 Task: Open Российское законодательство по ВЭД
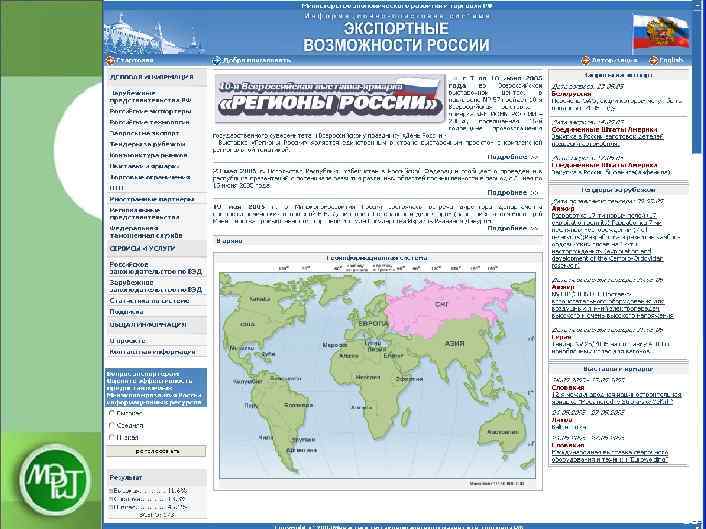[155, 268]
